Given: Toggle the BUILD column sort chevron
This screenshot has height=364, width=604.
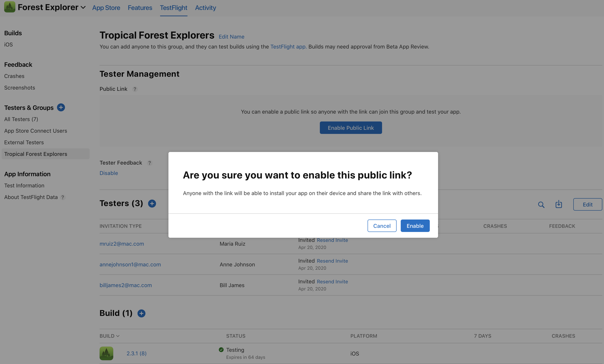Looking at the screenshot, I should (118, 336).
